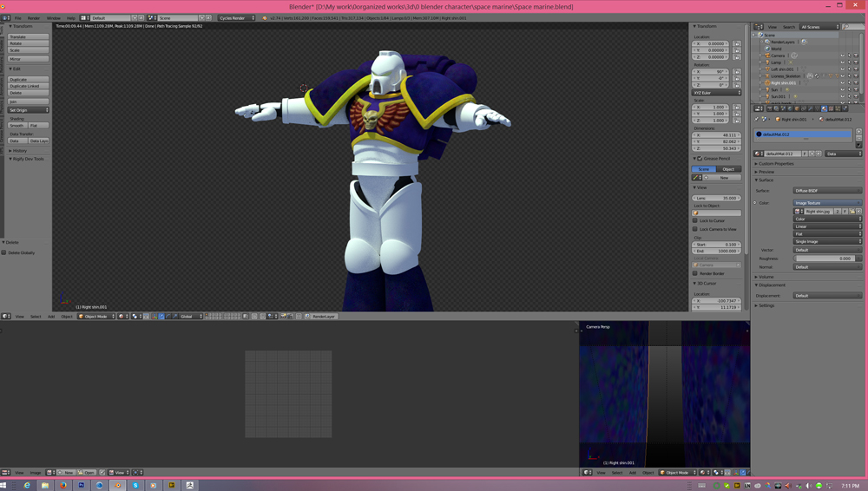Open the Help menu
This screenshot has width=868, height=491.
(71, 17)
